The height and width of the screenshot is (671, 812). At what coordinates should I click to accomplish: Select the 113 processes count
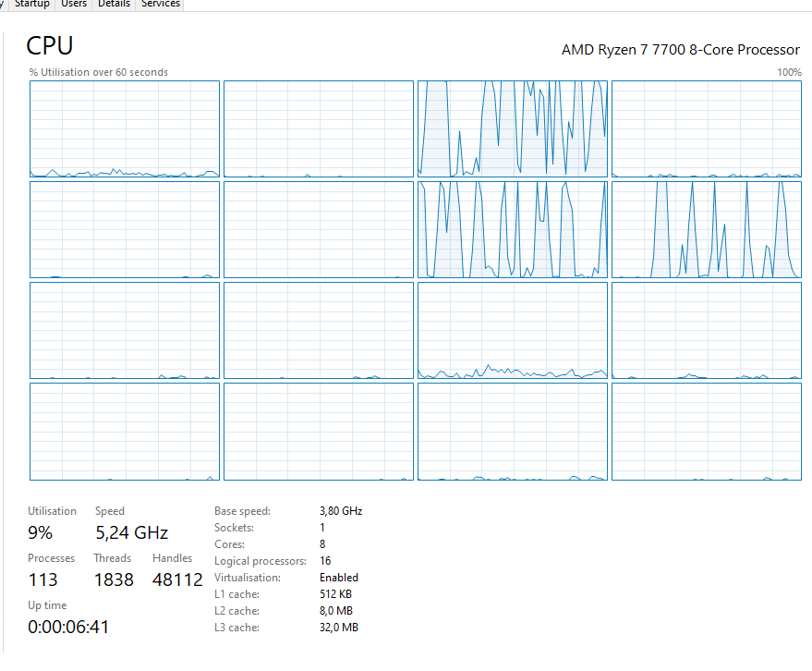pos(43,579)
